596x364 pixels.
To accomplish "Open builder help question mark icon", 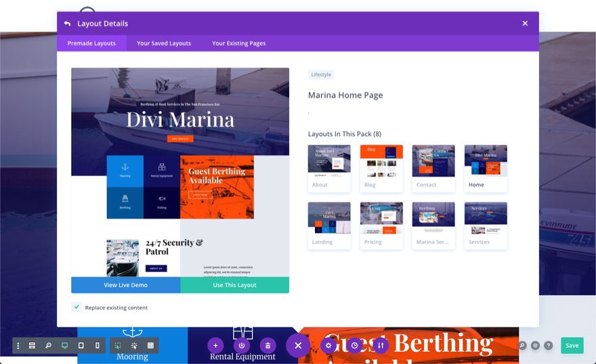I will [548, 346].
